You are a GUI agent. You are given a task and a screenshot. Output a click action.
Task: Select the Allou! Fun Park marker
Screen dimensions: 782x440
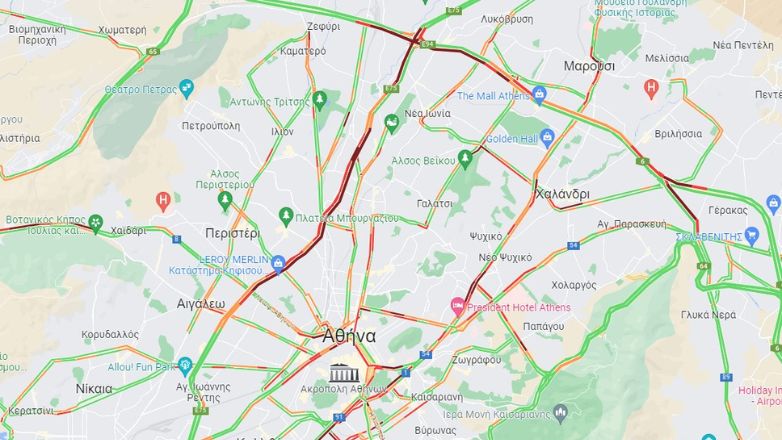(185, 366)
